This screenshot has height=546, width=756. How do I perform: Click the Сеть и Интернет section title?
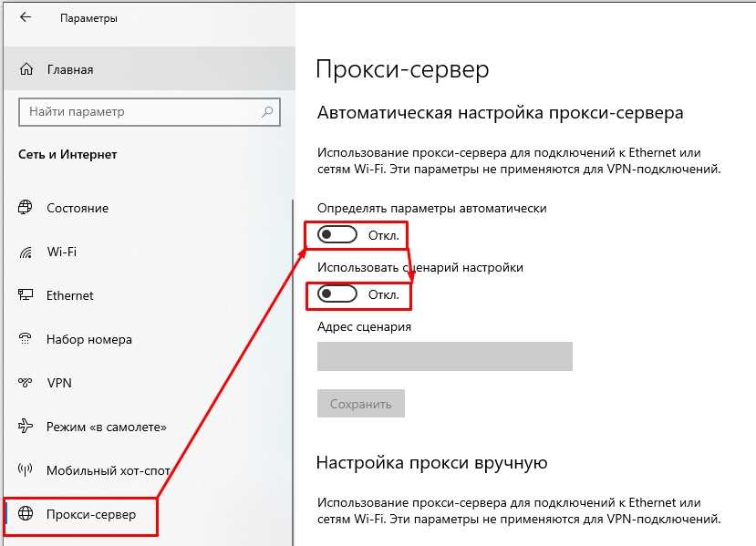[67, 154]
